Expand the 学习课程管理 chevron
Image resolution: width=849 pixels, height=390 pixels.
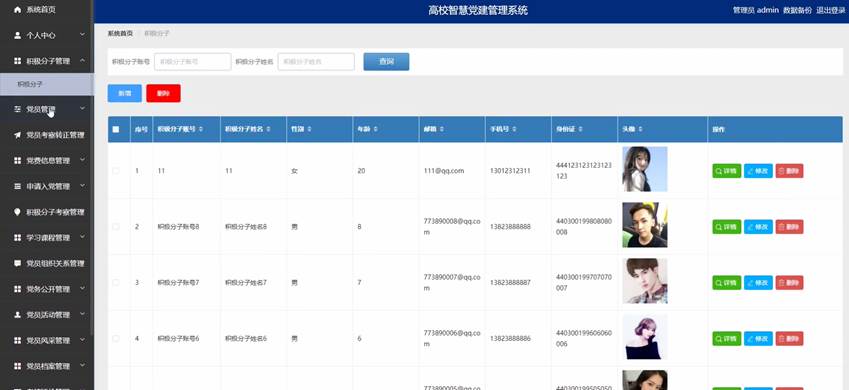click(x=82, y=237)
